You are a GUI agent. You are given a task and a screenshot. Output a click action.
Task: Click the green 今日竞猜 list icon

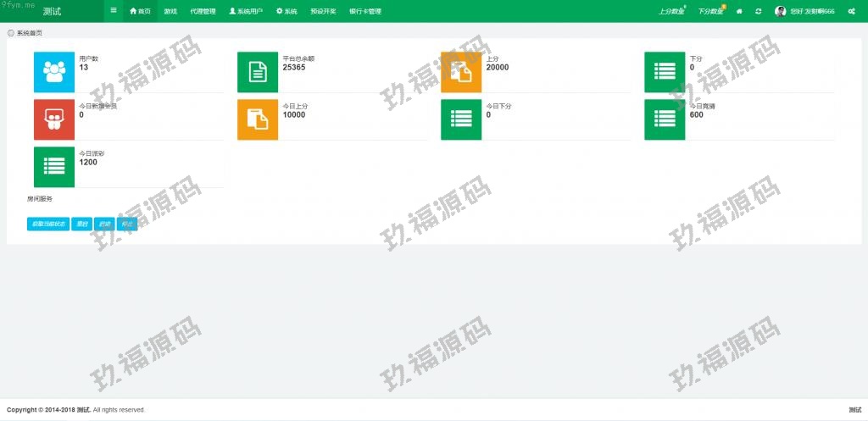665,119
